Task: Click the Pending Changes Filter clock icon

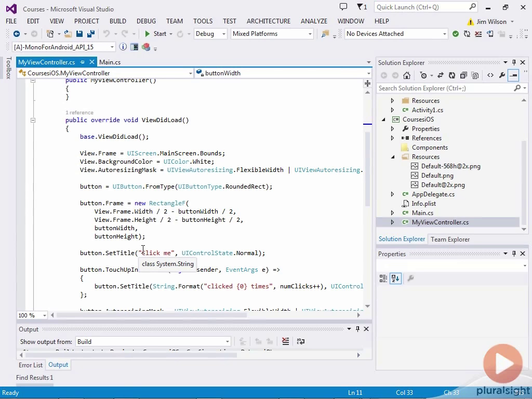Action: click(x=423, y=75)
